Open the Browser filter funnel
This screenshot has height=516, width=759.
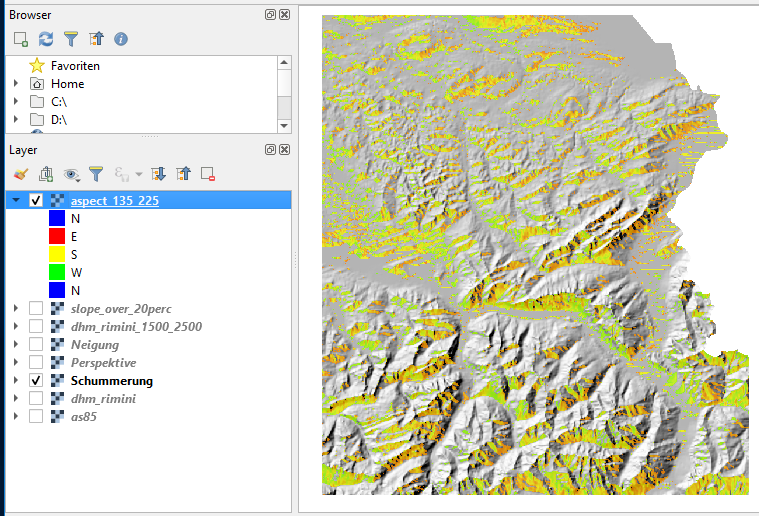coord(71,39)
